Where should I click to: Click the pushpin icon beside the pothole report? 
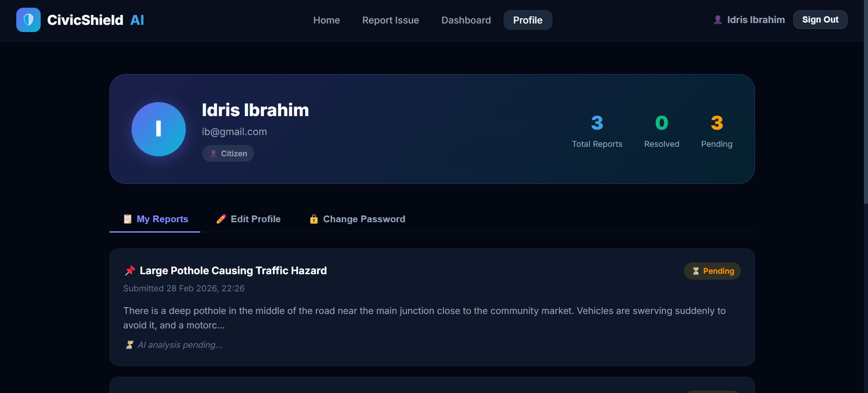point(130,271)
